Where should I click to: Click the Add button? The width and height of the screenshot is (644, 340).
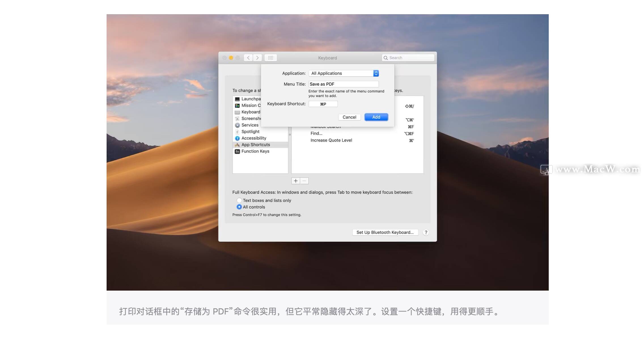[376, 117]
